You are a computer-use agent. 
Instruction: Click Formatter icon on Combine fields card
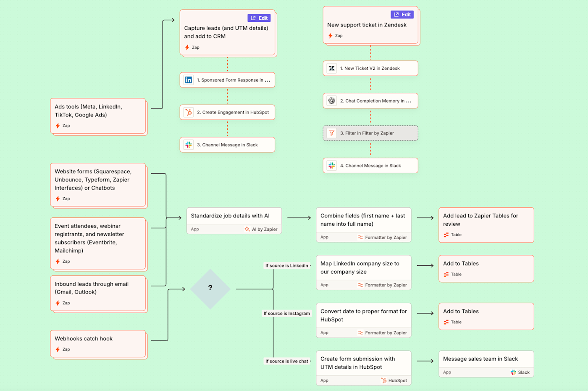(x=360, y=238)
